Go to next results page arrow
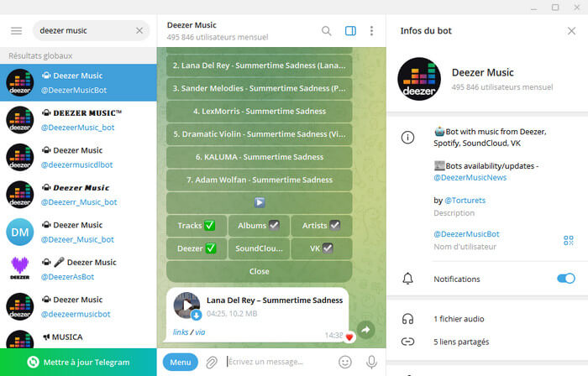Screen dimensions: 588x376 coord(259,202)
